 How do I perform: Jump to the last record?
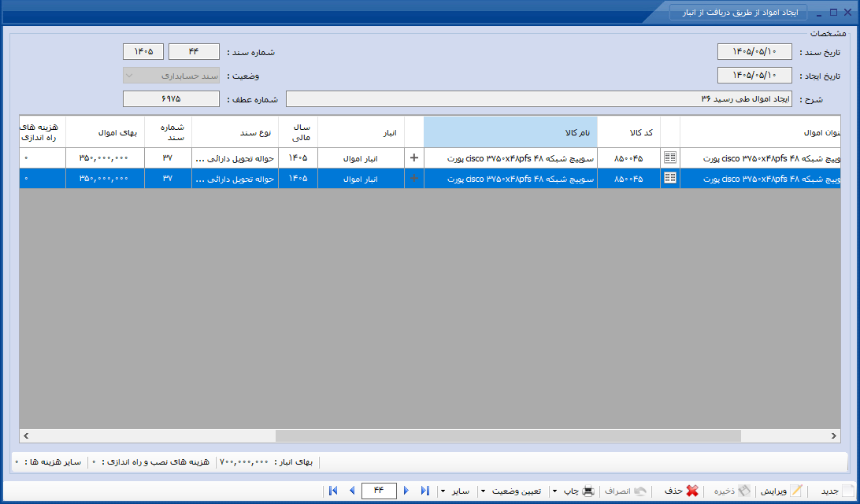pos(425,491)
